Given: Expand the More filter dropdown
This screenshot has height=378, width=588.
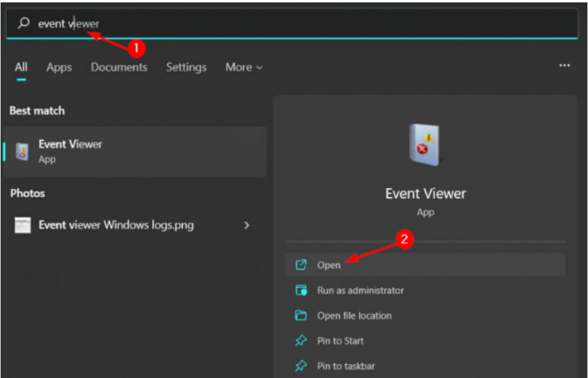Looking at the screenshot, I should [244, 68].
